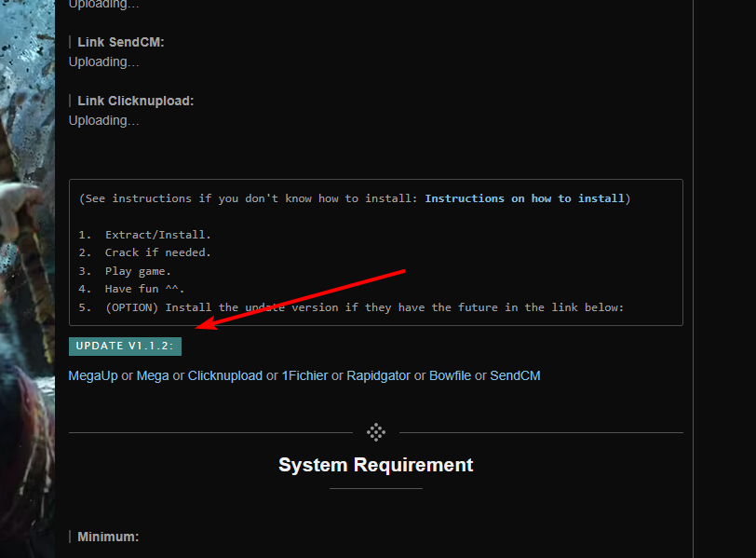The height and width of the screenshot is (558, 756).
Task: Open the Mega download link
Action: coord(153,375)
